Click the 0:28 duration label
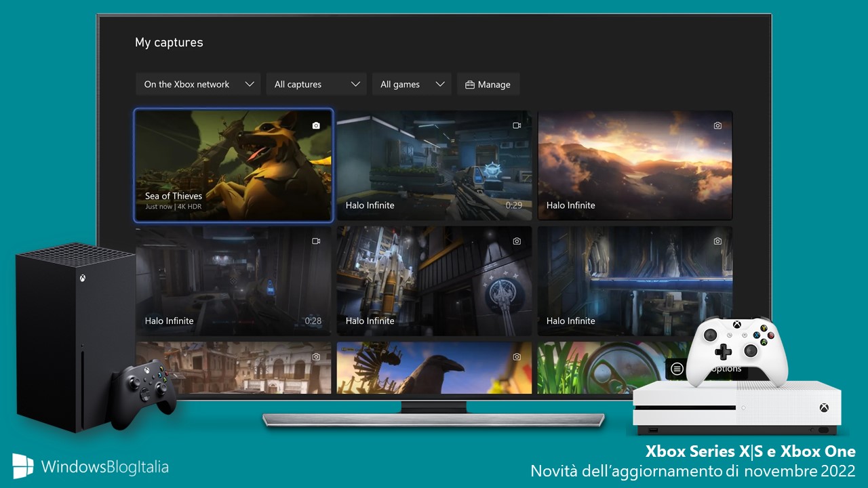 pyautogui.click(x=313, y=321)
